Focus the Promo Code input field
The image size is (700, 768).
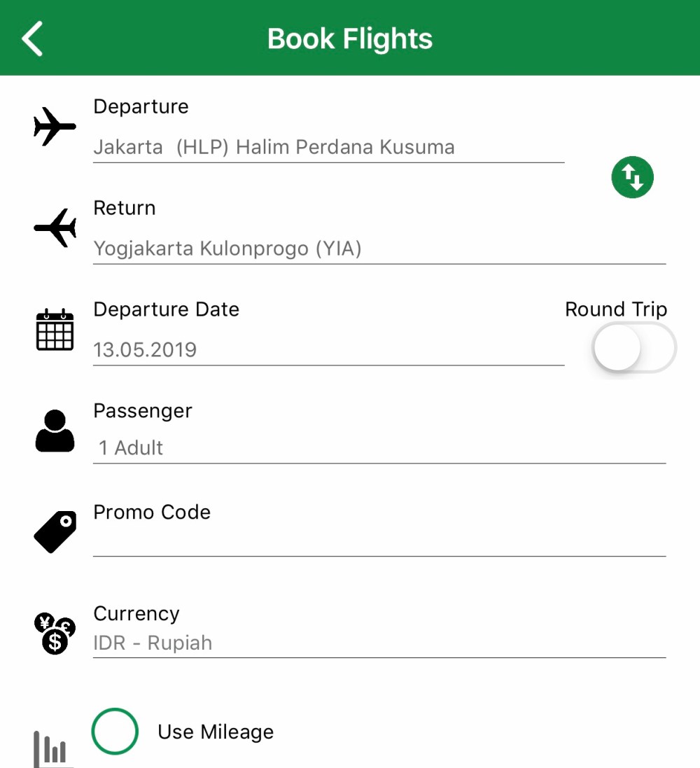pyautogui.click(x=378, y=540)
